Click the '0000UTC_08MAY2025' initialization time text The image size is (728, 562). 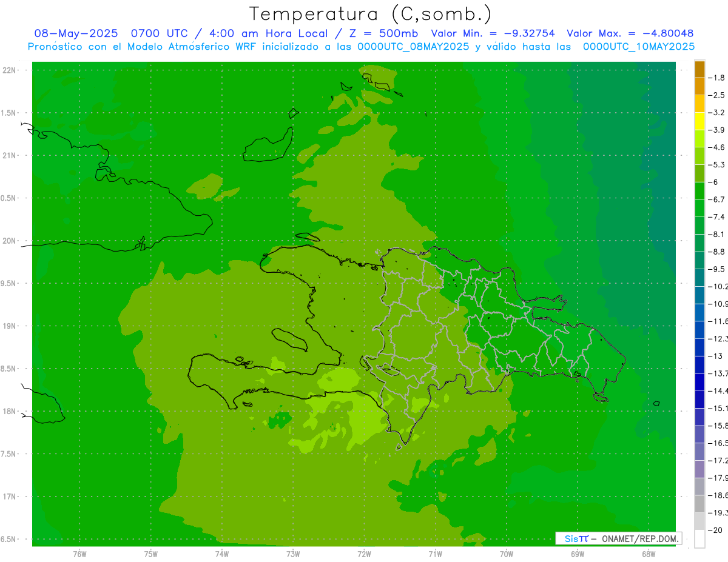[413, 47]
